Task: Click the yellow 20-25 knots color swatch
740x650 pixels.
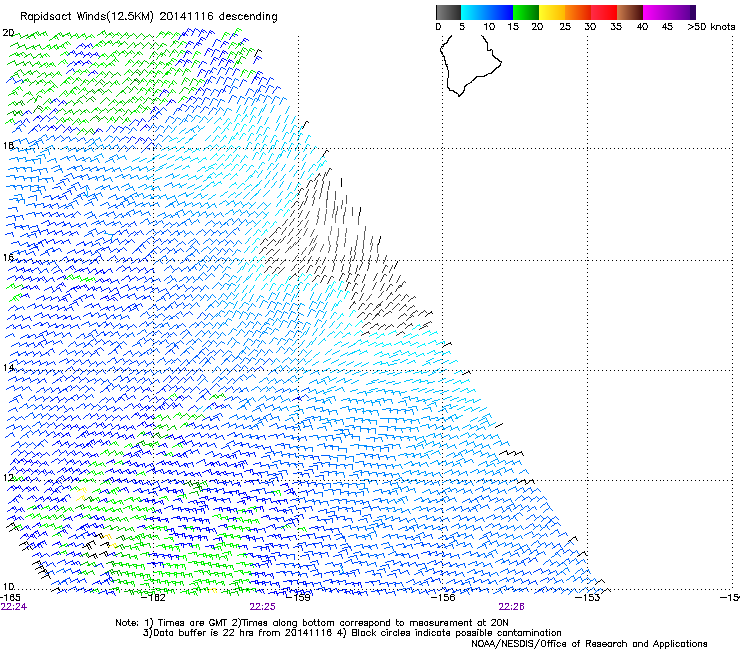Action: coord(552,12)
